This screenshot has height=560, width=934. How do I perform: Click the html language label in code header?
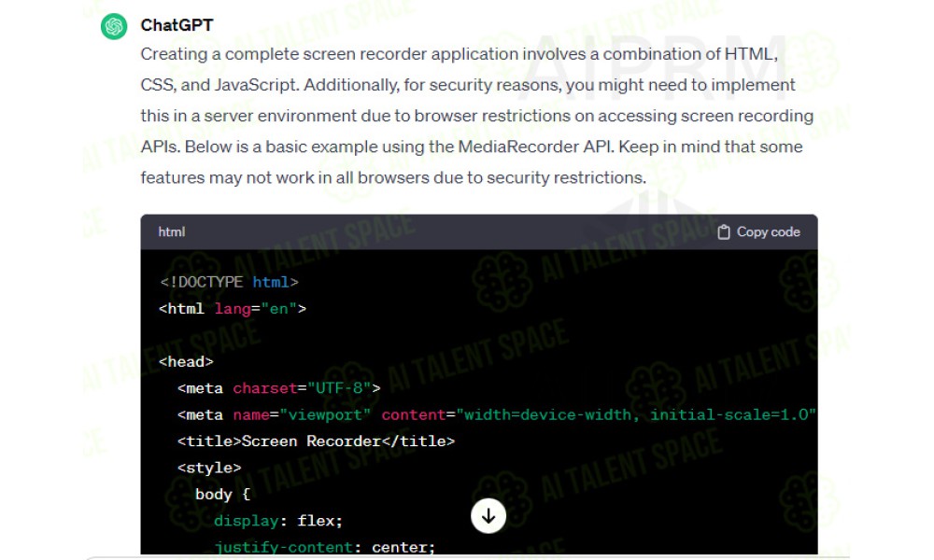(x=172, y=232)
